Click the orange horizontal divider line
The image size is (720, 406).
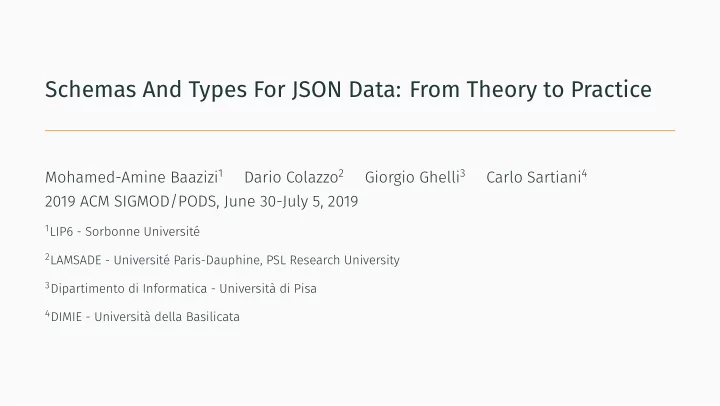click(x=360, y=130)
